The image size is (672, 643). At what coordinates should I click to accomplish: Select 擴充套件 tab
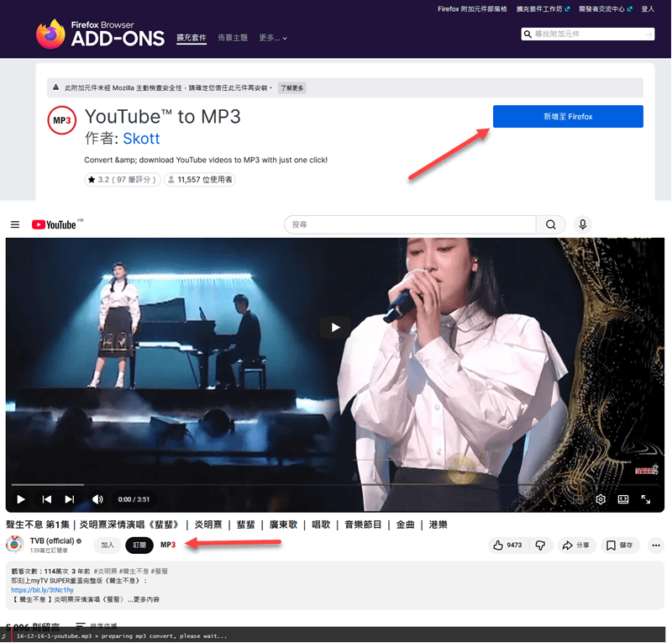192,38
